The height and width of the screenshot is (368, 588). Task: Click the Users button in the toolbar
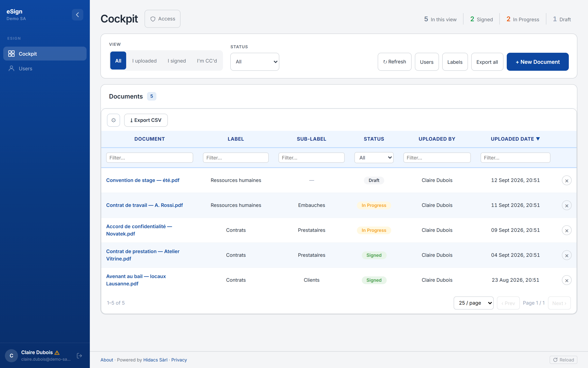[427, 62]
